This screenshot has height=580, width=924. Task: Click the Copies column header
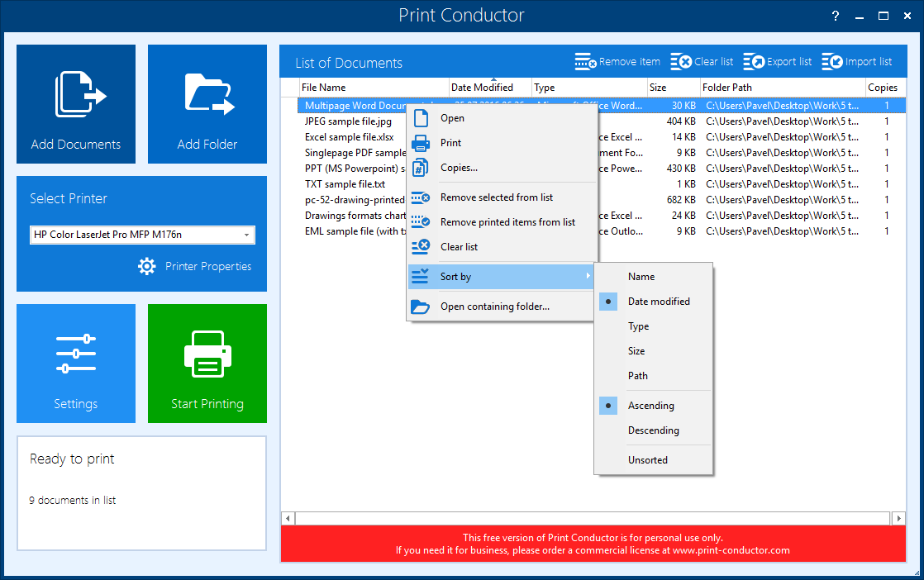[885, 87]
